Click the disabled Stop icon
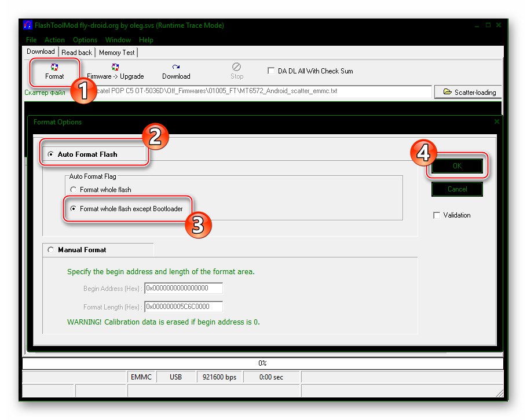This screenshot has height=420, width=527. click(x=237, y=67)
